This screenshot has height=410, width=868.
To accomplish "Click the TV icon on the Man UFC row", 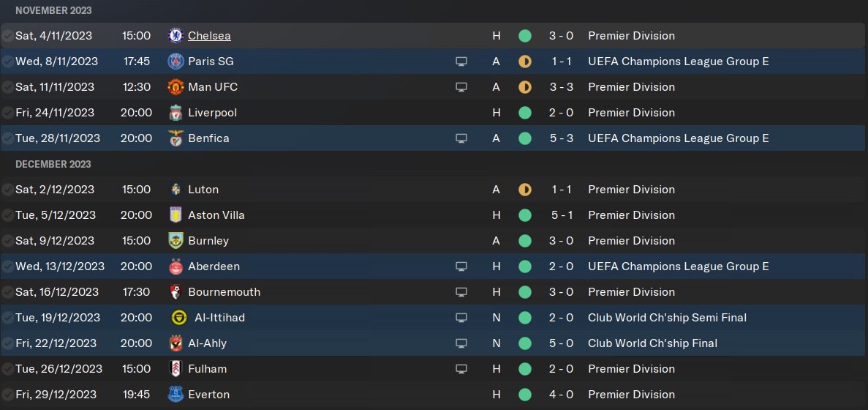I will [461, 87].
